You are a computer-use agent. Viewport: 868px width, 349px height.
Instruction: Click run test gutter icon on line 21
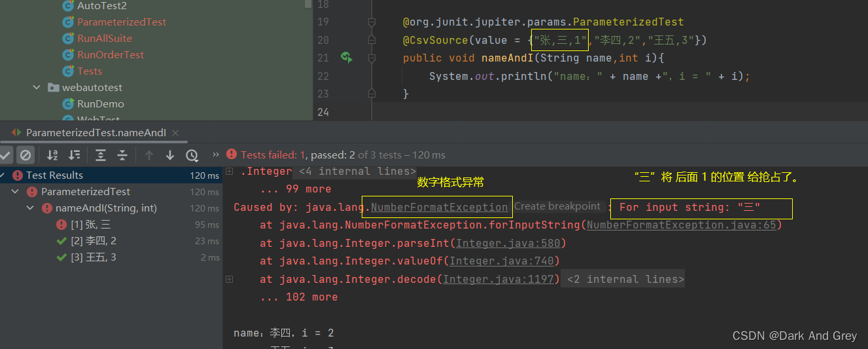(x=347, y=58)
